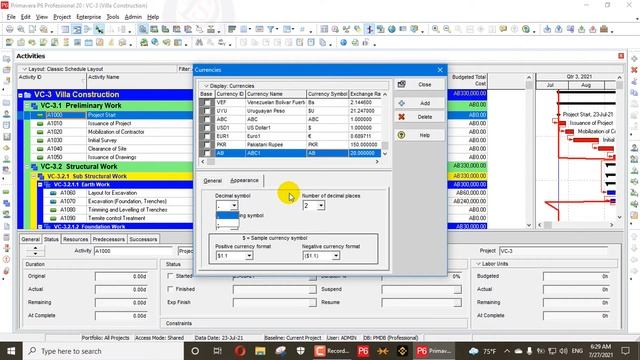Expand Display: Currencies options chevron

(206, 86)
